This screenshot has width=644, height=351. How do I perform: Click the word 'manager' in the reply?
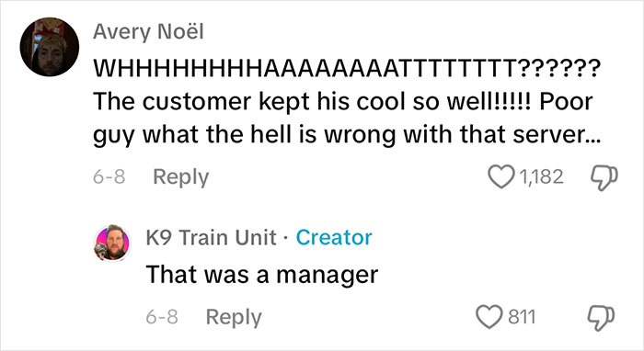click(327, 276)
